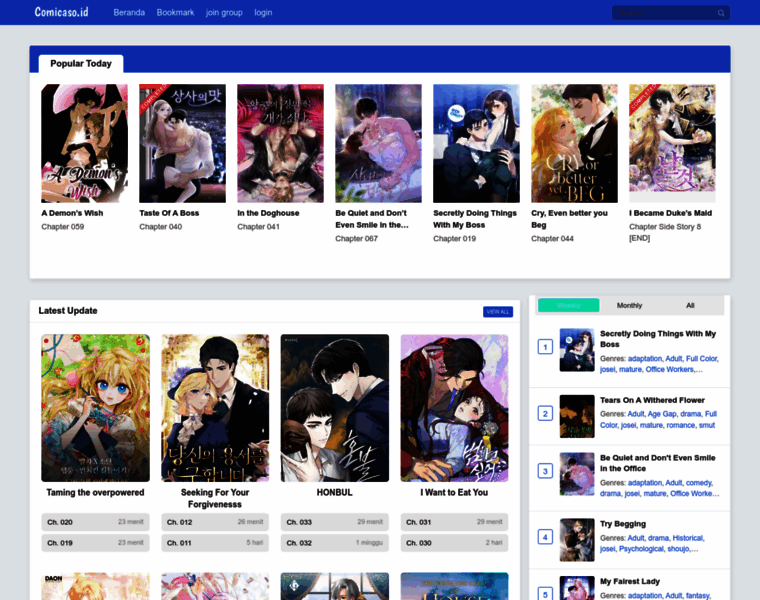760x600 pixels.
Task: Open the Bookmark menu item
Action: (x=175, y=13)
